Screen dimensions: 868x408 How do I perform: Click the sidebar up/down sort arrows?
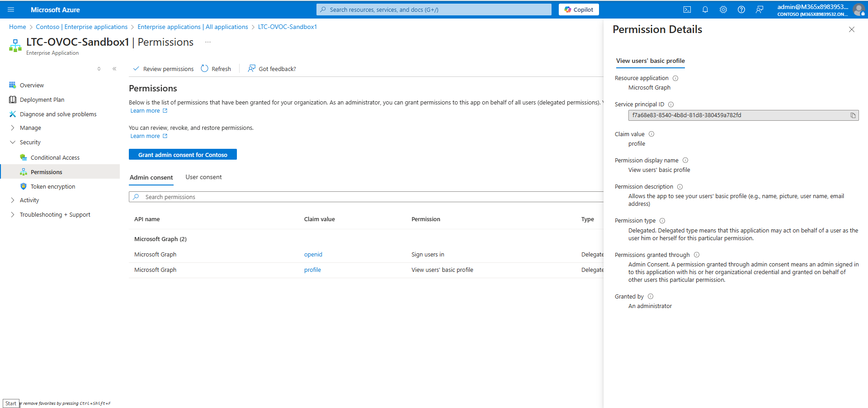(99, 69)
